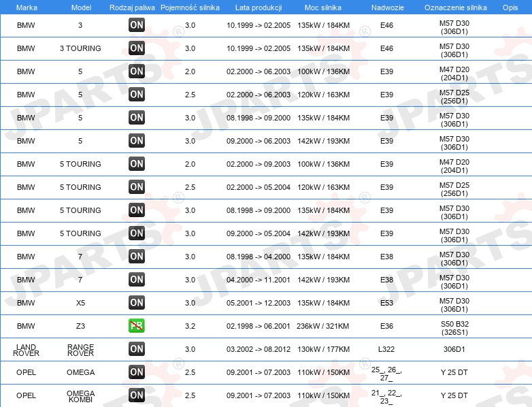Screen dimensions: 532x407
Task: Select the 'RANGE ROVER' model cell
Action: coord(80,350)
